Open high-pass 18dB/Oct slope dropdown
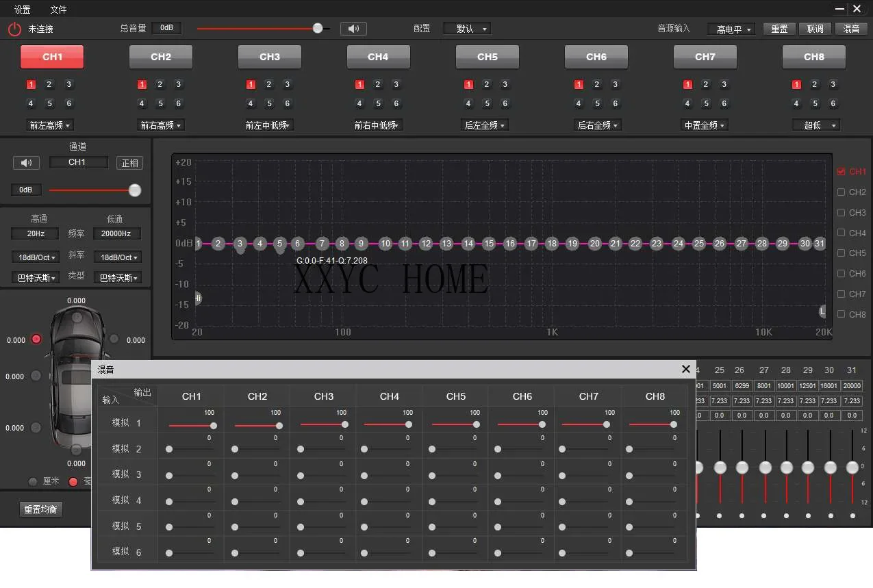This screenshot has height=588, width=873. (34, 257)
